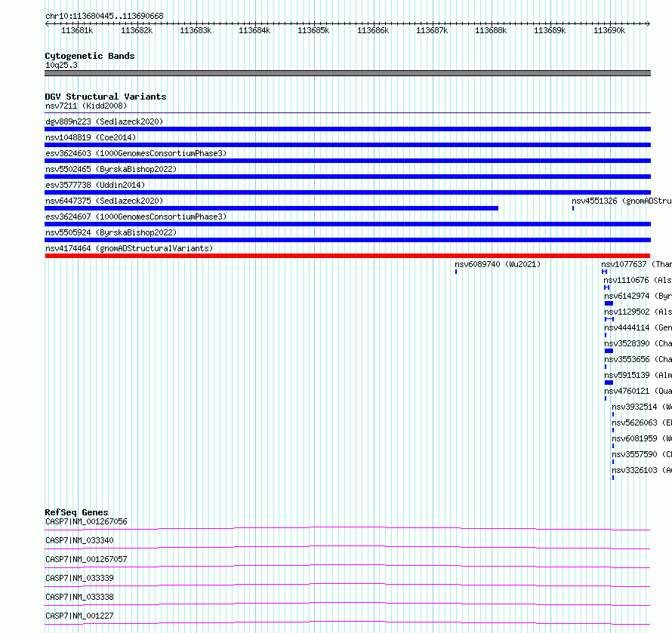Click the 10q25.3 band label
Screen dimensions: 672x633
pos(61,65)
